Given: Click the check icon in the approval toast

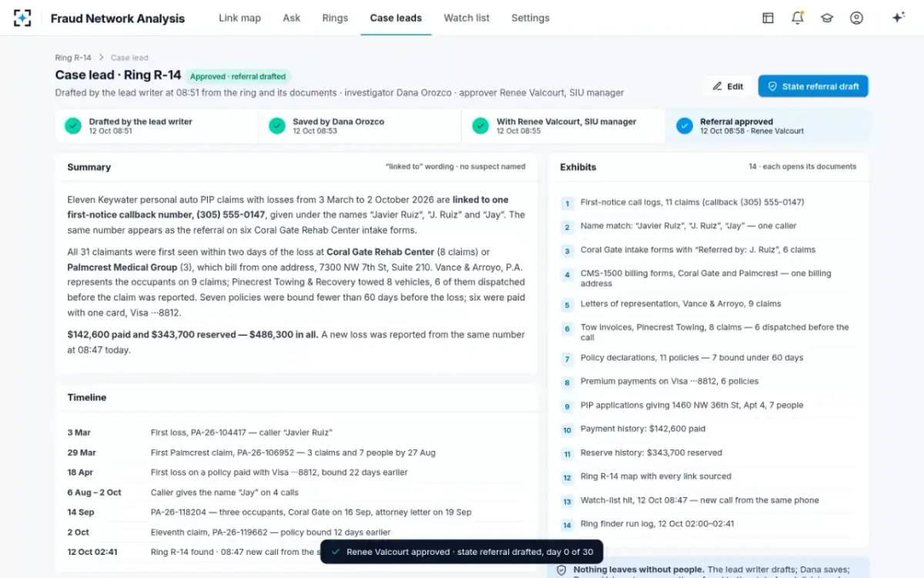Looking at the screenshot, I should point(335,552).
